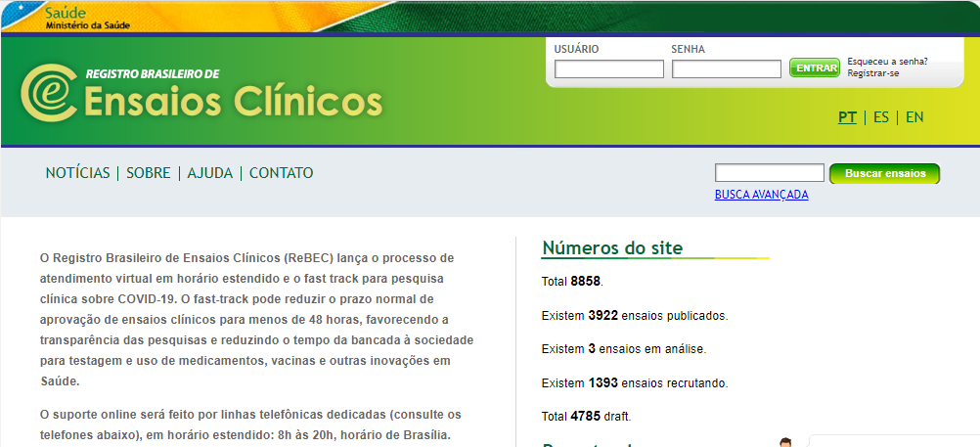Image resolution: width=980 pixels, height=447 pixels.
Task: Click the 'Total 8858' statistic
Action: click(x=572, y=282)
